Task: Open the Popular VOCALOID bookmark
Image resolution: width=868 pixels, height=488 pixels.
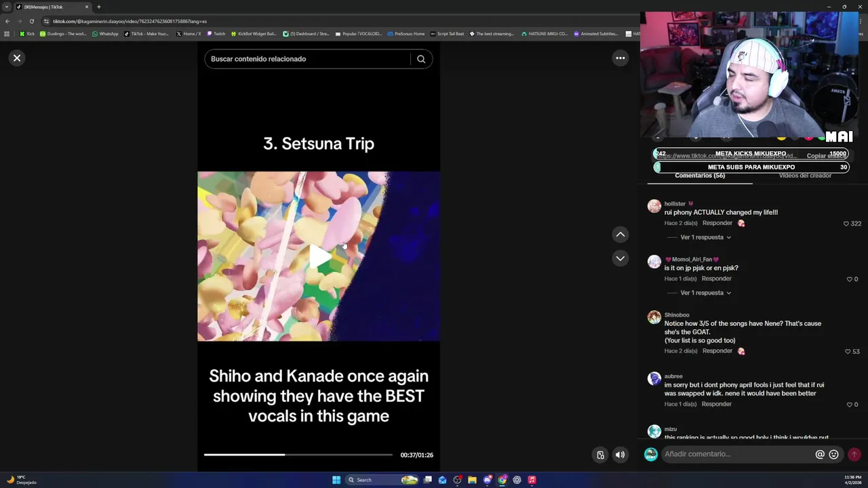Action: [359, 33]
